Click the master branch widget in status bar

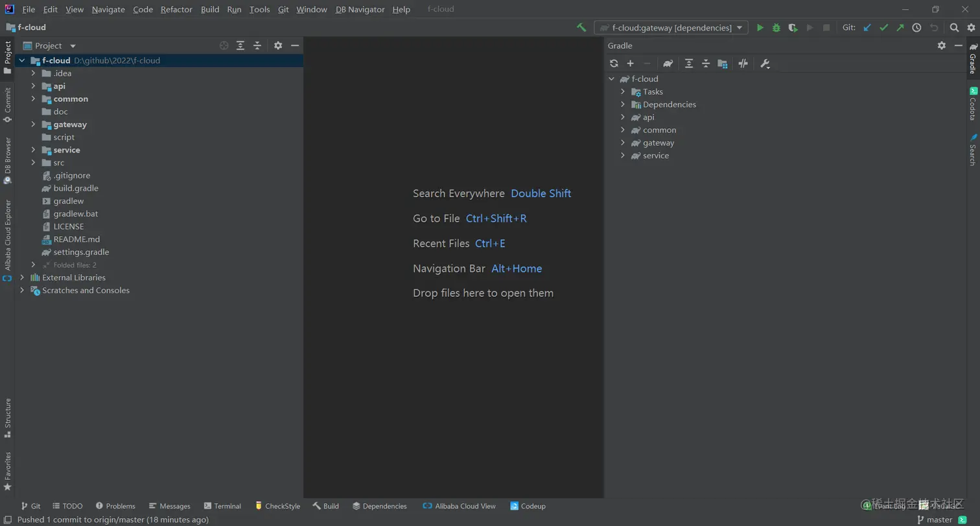tap(935, 520)
